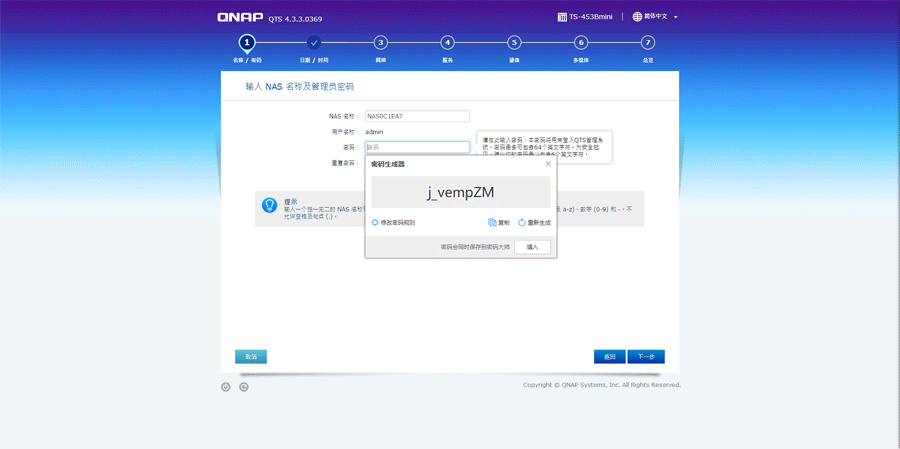Regenerate the password with 重新生成

point(534,222)
